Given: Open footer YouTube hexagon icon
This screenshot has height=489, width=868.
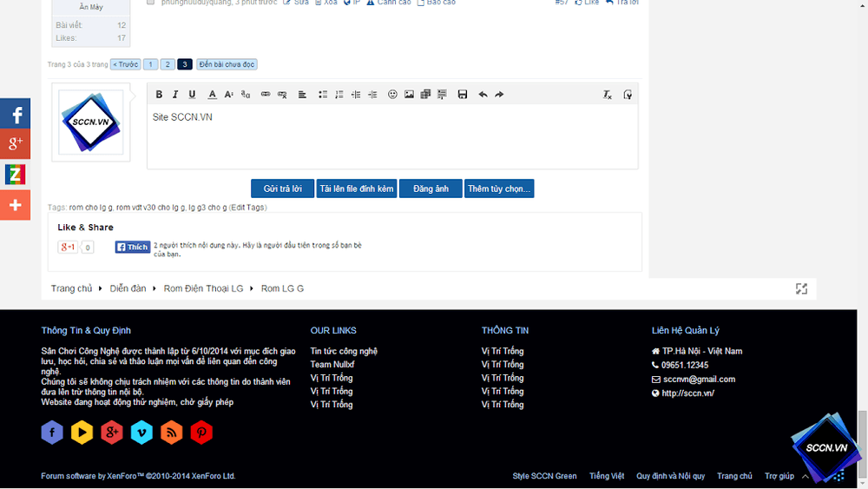Looking at the screenshot, I should [x=82, y=433].
